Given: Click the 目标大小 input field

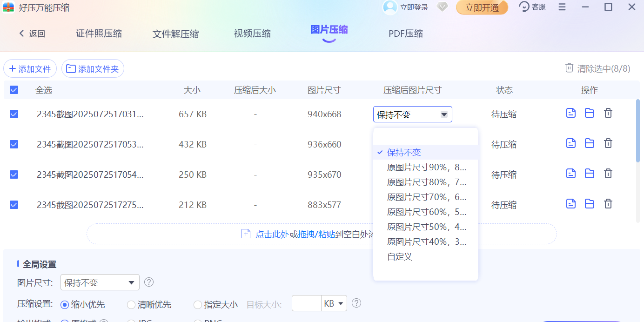Looking at the screenshot, I should (307, 304).
